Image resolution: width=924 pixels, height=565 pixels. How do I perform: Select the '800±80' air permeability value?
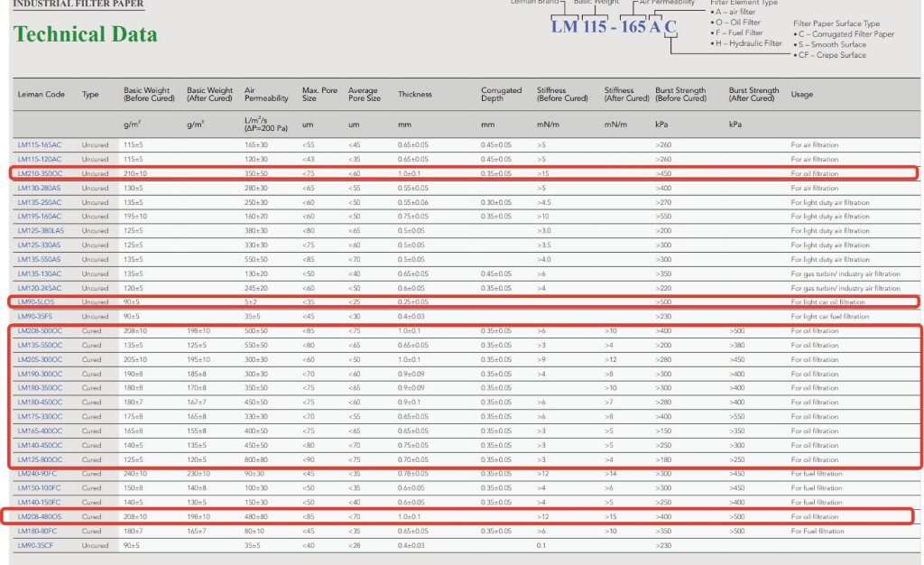coord(255,459)
